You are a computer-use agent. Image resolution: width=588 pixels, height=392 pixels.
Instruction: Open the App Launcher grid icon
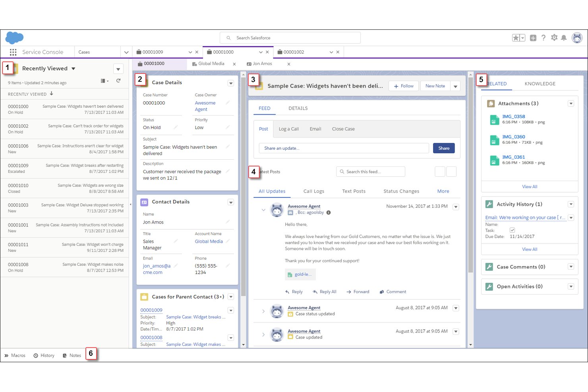coord(13,52)
